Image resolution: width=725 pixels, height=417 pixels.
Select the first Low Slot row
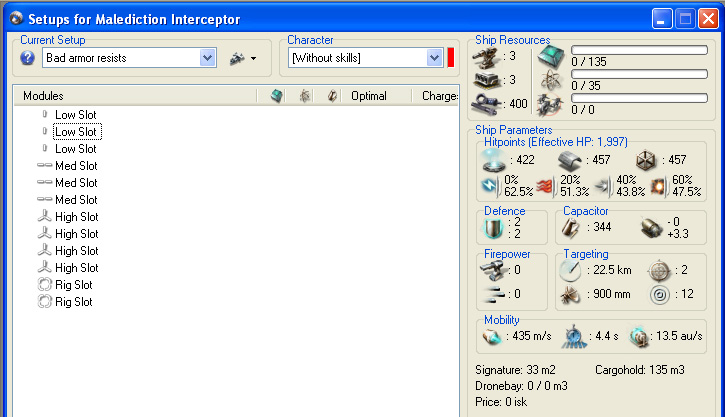click(75, 115)
